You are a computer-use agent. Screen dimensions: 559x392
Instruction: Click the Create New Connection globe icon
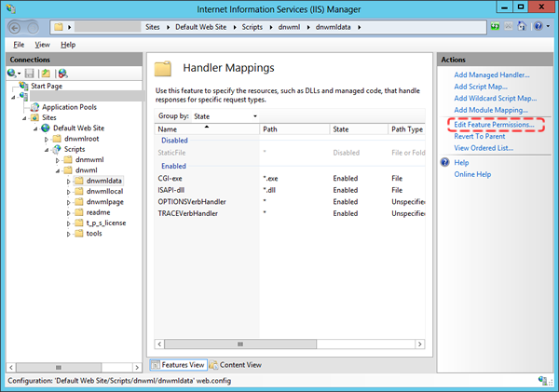click(x=11, y=73)
